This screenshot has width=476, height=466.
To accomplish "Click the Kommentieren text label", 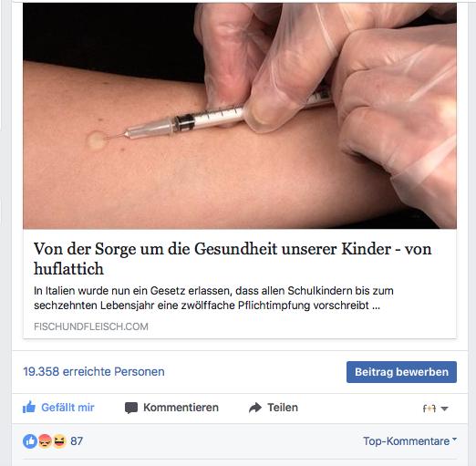I will (x=181, y=408).
